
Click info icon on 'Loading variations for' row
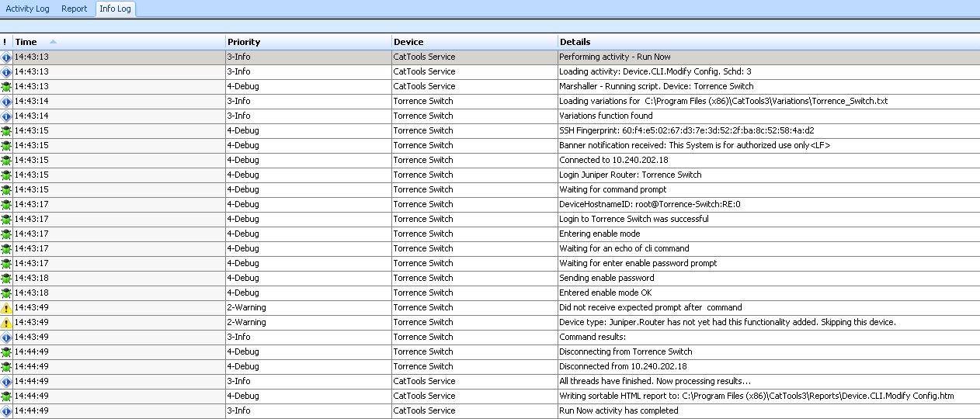[x=6, y=102]
